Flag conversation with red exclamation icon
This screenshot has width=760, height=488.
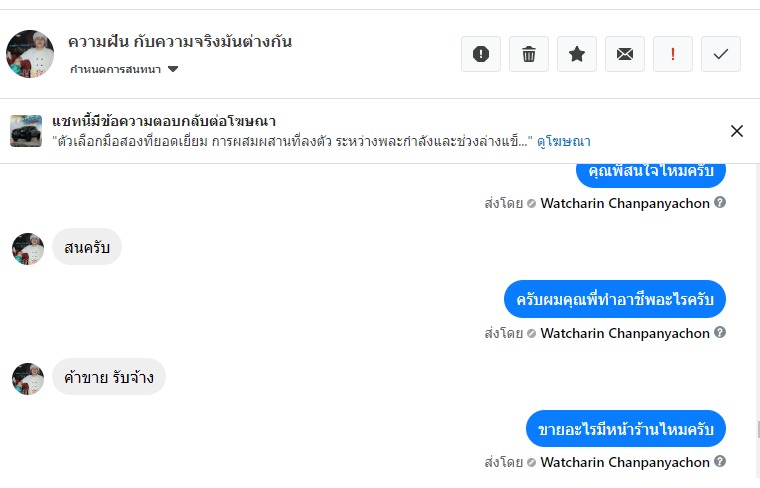pos(673,54)
